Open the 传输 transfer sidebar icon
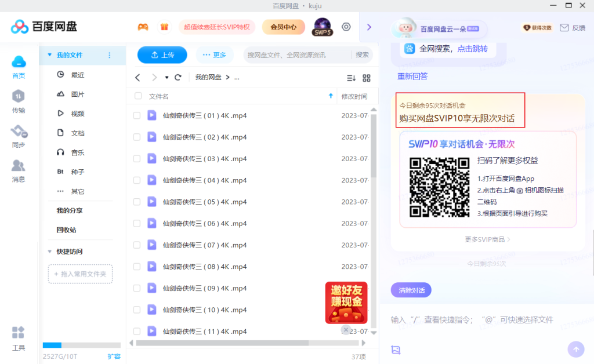The image size is (594, 364). (19, 100)
